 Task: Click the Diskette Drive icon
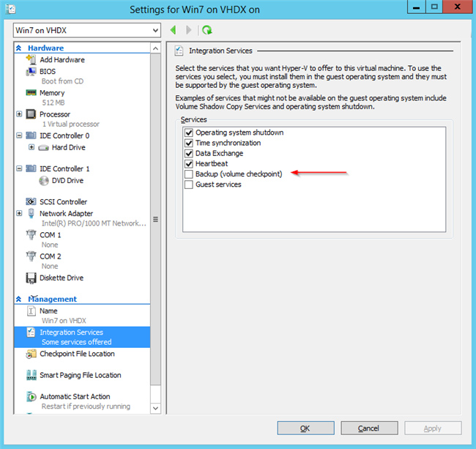tap(31, 278)
